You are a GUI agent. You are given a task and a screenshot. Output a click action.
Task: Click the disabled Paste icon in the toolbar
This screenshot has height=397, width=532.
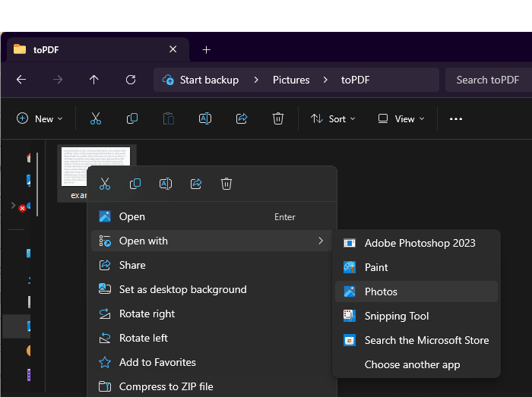pyautogui.click(x=169, y=119)
